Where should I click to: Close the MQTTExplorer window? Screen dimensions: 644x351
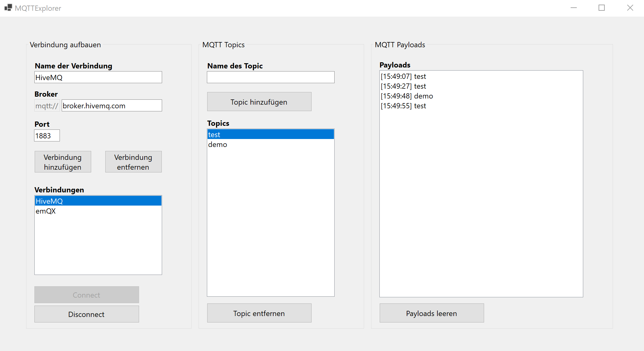(x=630, y=8)
